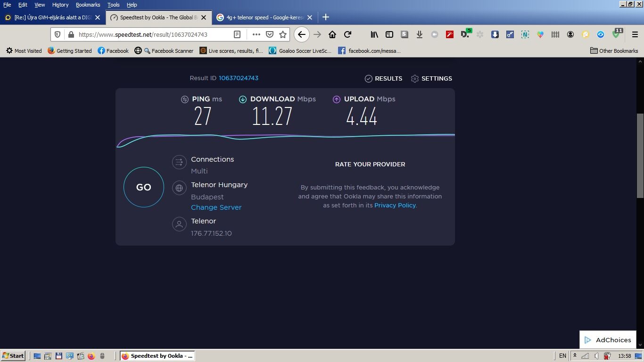The height and width of the screenshot is (362, 644).
Task: Show site security lock information
Action: 71,34
